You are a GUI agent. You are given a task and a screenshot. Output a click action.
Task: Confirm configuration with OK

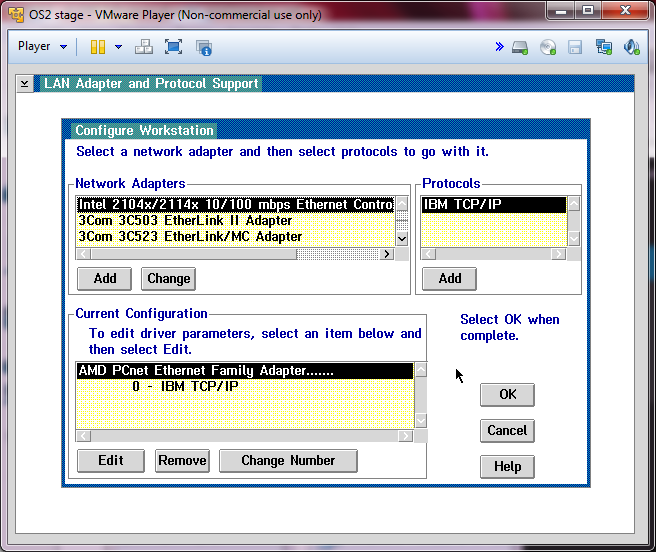(x=507, y=395)
